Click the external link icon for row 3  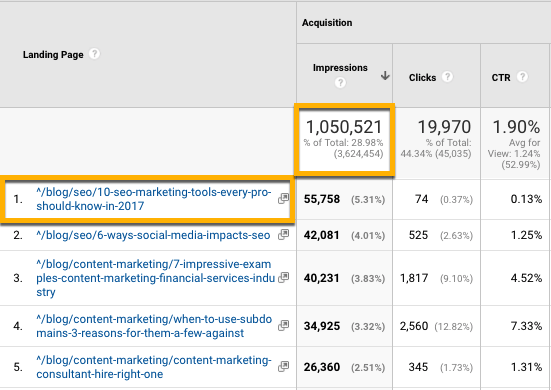pyautogui.click(x=283, y=278)
